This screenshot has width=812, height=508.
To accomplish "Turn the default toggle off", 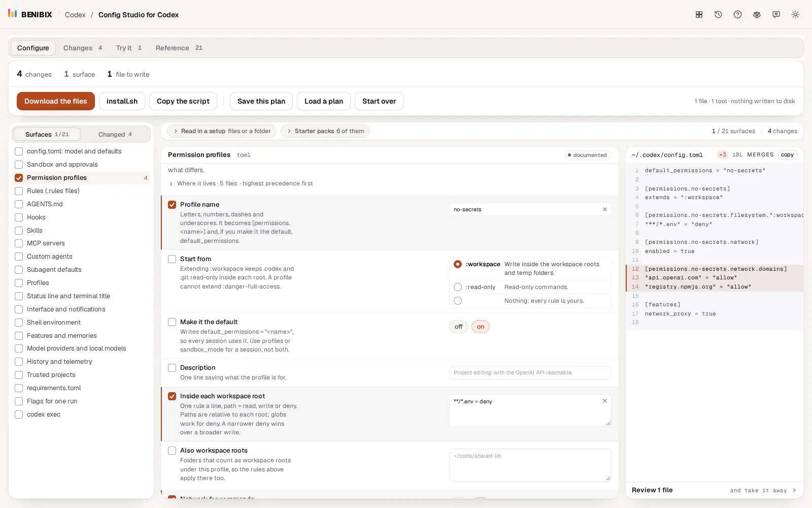I will tap(459, 327).
